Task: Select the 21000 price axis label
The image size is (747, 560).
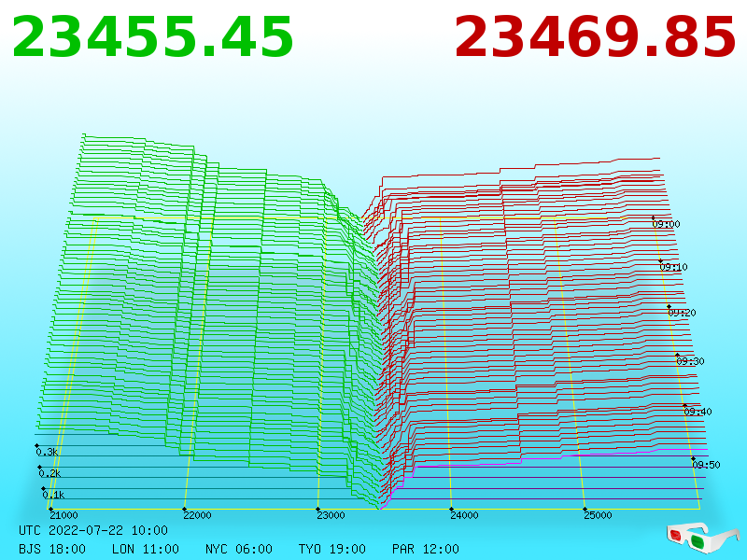Action: [x=63, y=515]
